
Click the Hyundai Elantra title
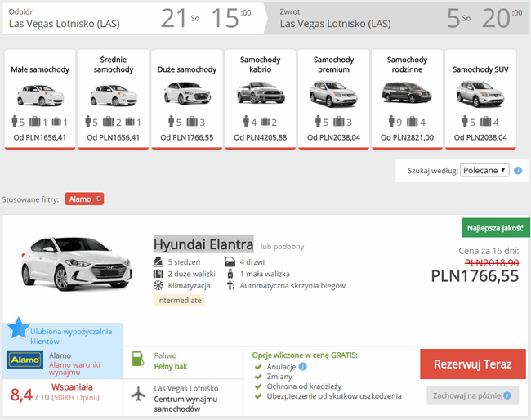pyautogui.click(x=203, y=244)
